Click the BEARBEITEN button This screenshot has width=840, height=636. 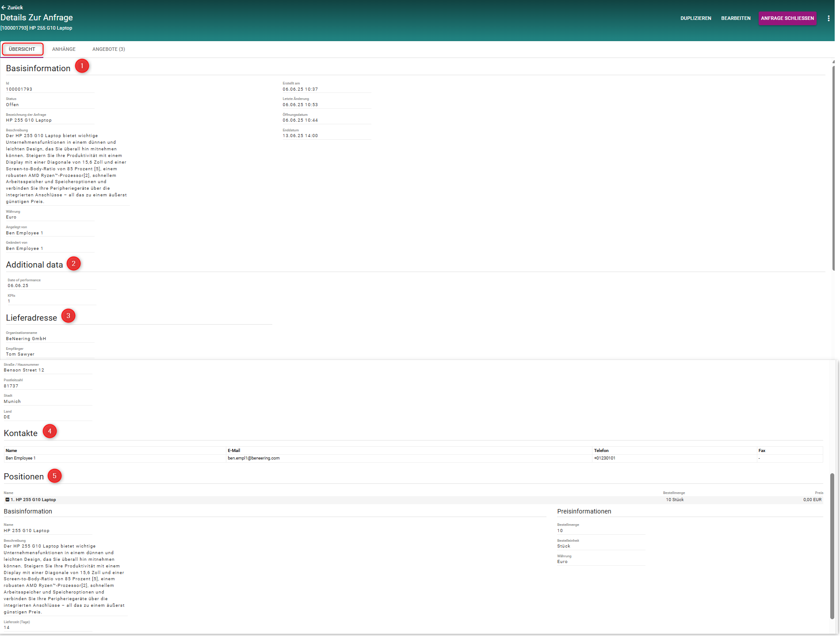pyautogui.click(x=736, y=18)
